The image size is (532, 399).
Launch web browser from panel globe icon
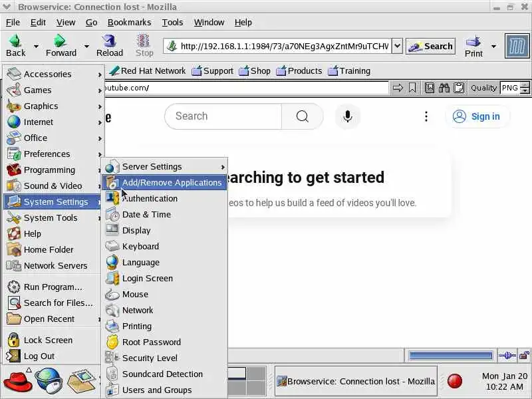pyautogui.click(x=49, y=381)
